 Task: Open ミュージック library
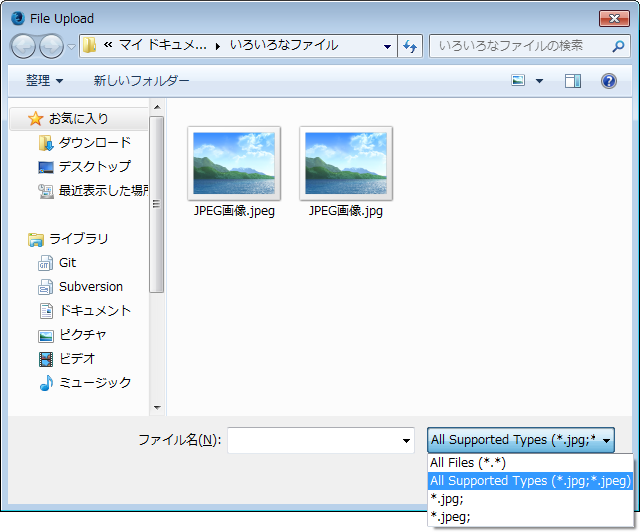click(95, 383)
